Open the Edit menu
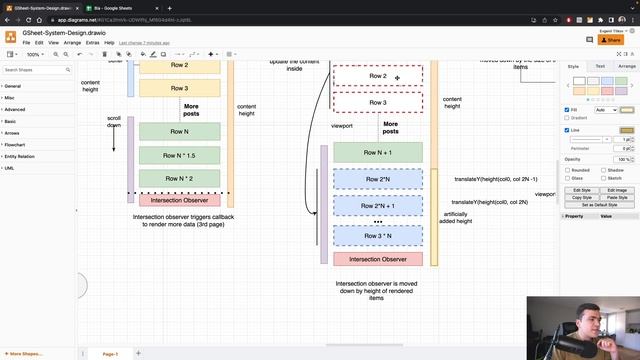The image size is (640, 360). tap(39, 42)
